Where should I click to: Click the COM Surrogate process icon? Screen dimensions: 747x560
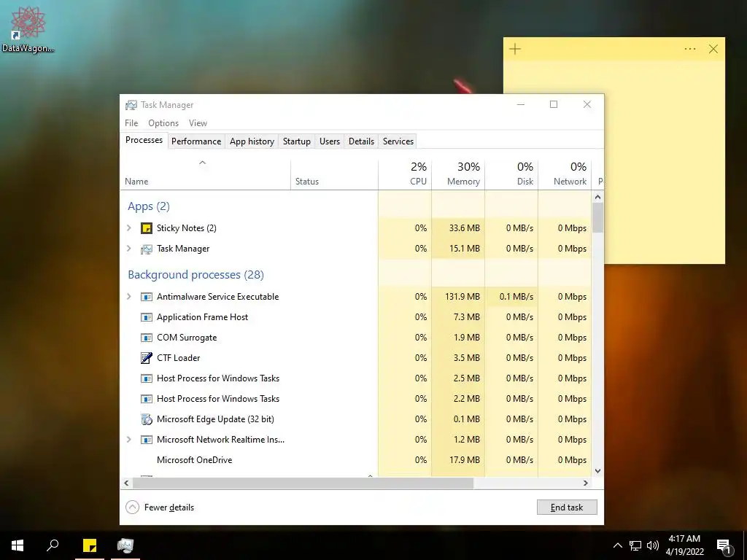pyautogui.click(x=146, y=338)
